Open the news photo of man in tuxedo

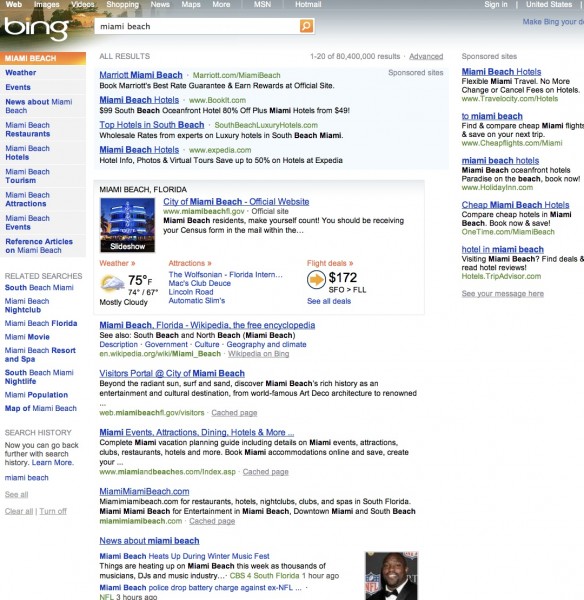391,576
